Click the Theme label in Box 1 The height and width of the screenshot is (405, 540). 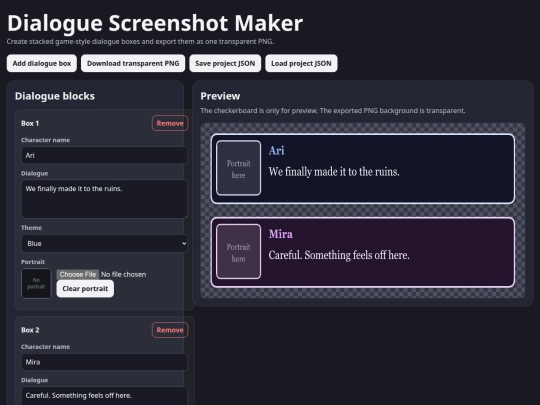(31, 228)
